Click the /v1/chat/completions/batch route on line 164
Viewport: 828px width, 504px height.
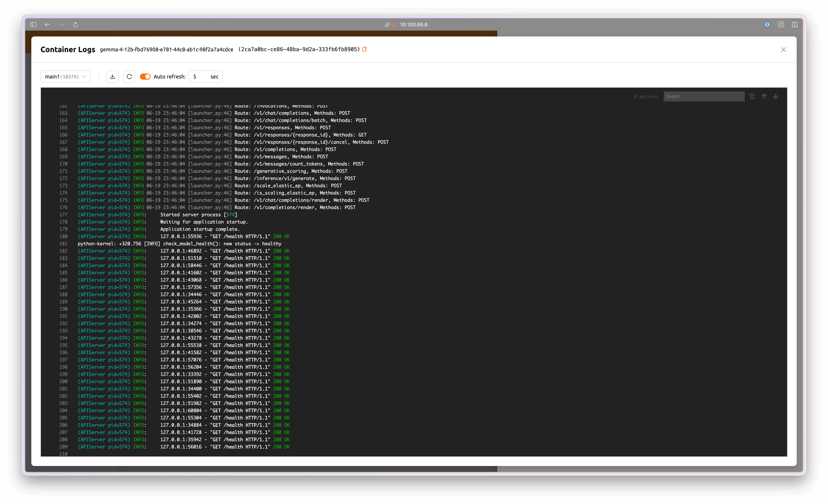point(290,120)
